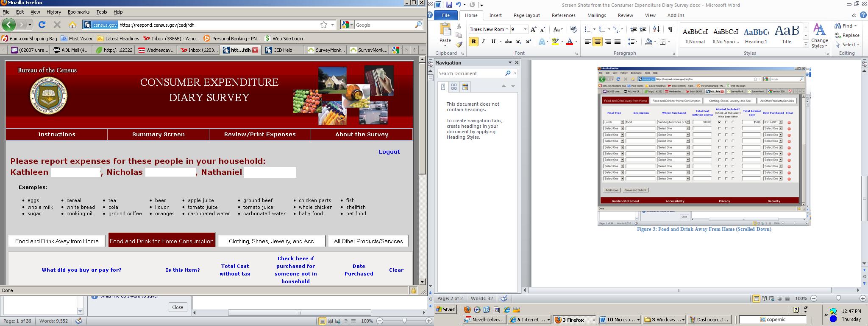This screenshot has width=868, height=326.
Task: Open the Times New Roman font dropdown
Action: coord(507,29)
